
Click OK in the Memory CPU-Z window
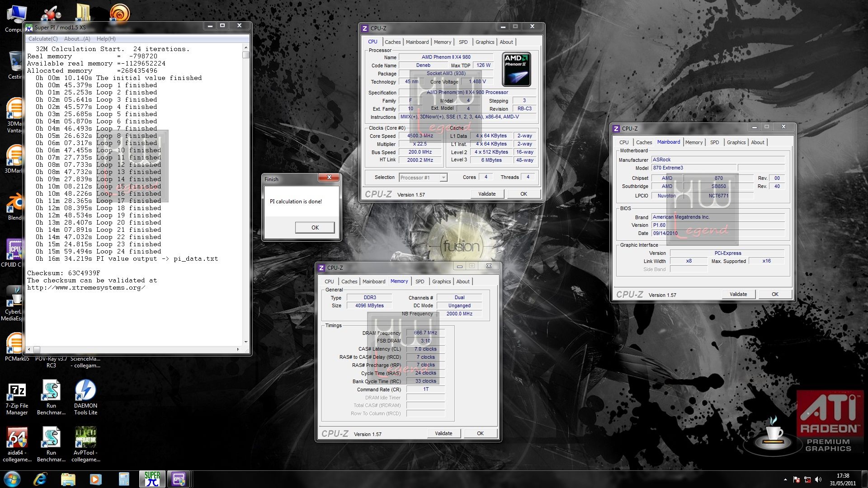click(480, 434)
